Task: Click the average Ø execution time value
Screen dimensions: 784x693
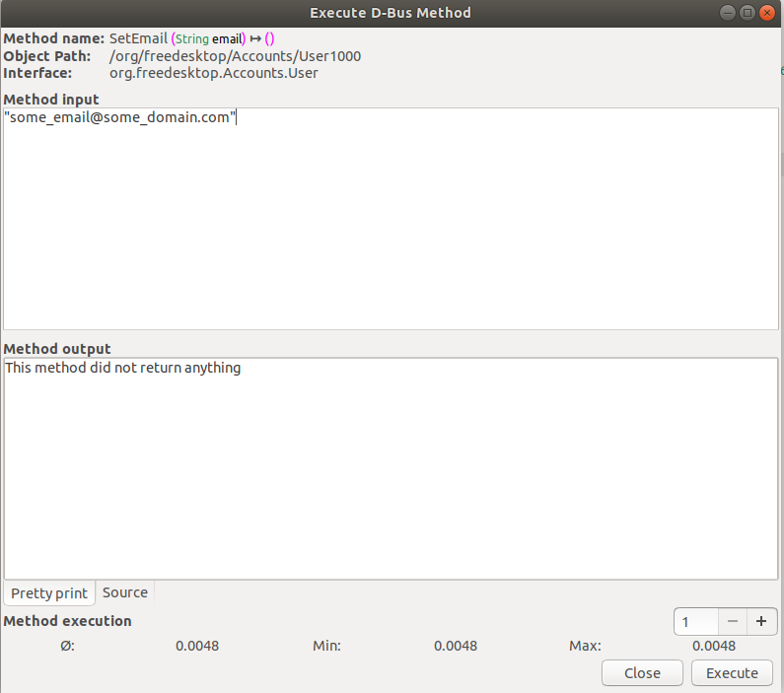Action: (x=197, y=646)
